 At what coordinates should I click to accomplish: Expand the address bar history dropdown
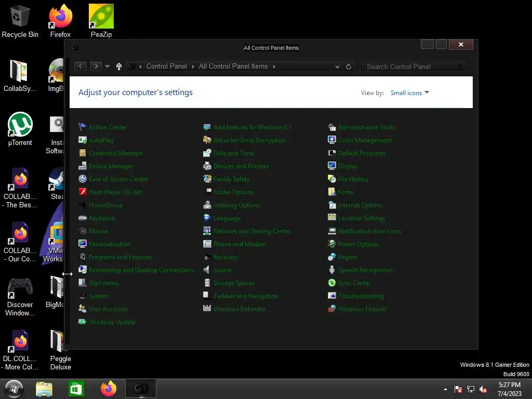click(337, 67)
